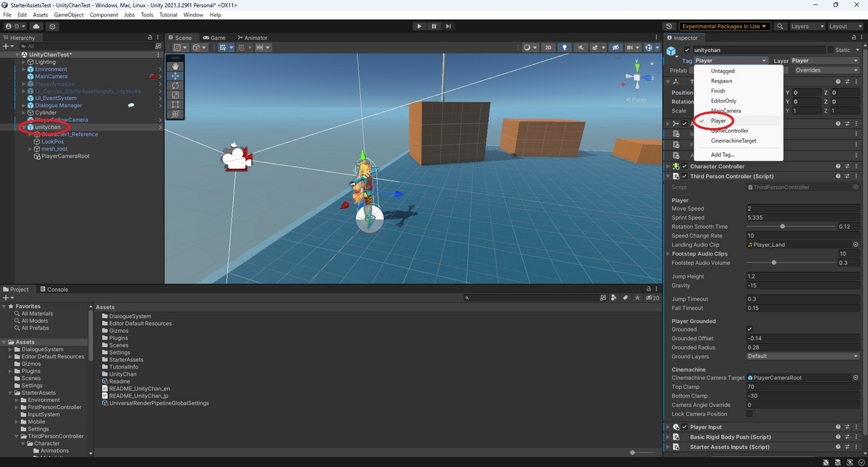Toggle Character Controller enabled checkbox
This screenshot has width=868, height=467.
click(684, 167)
